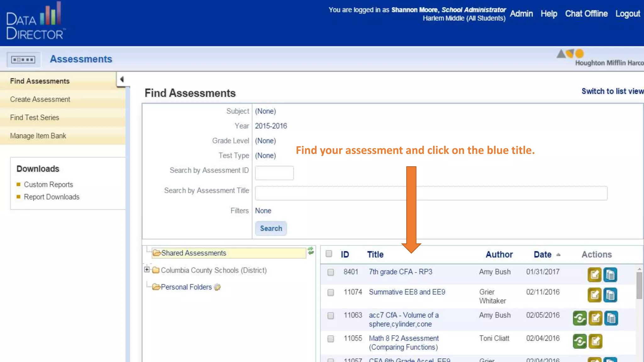Viewport: 644px width, 362px height.
Task: Open the Filters None selector
Action: point(263,211)
